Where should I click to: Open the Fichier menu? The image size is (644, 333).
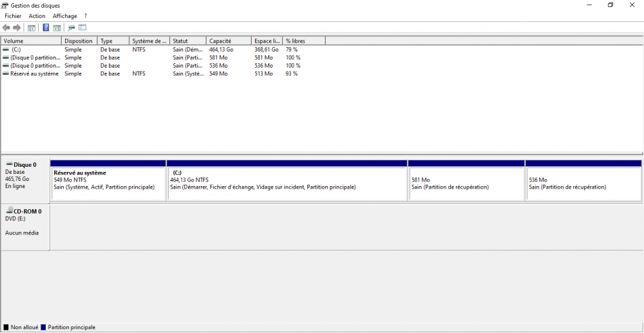(13, 16)
